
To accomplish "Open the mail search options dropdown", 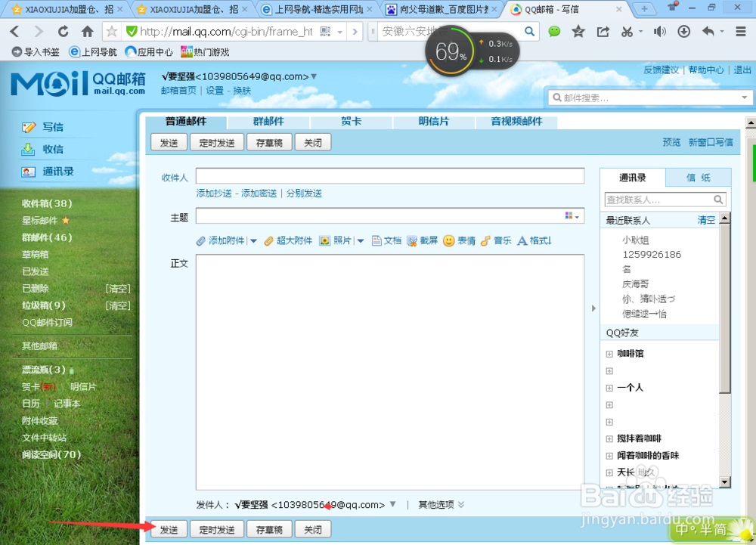I will pyautogui.click(x=745, y=98).
